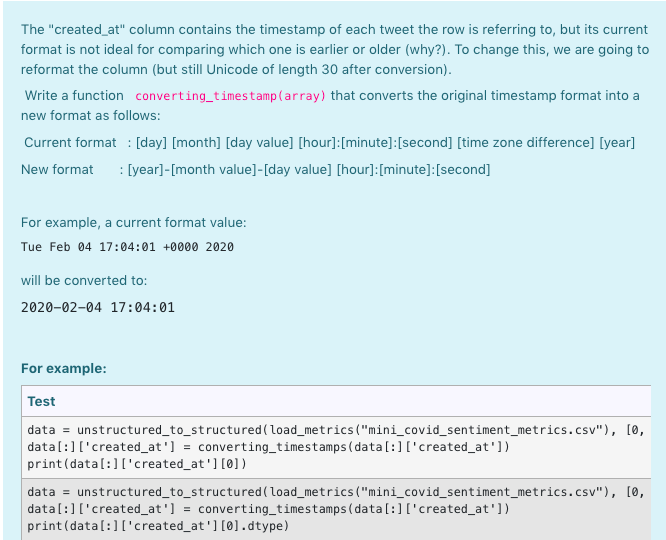Click the 'Current format' description line

pos(330,143)
